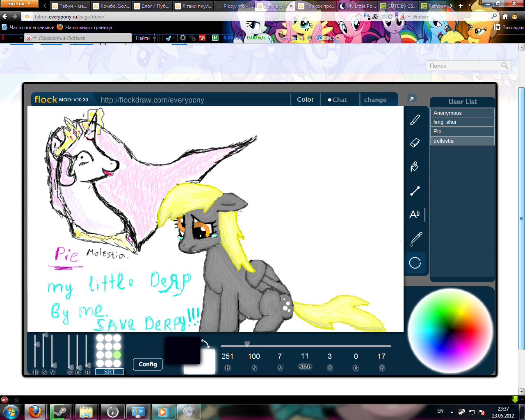Select Anonymous in the User List
Viewport: 525px width, 420px height.
pos(462,113)
